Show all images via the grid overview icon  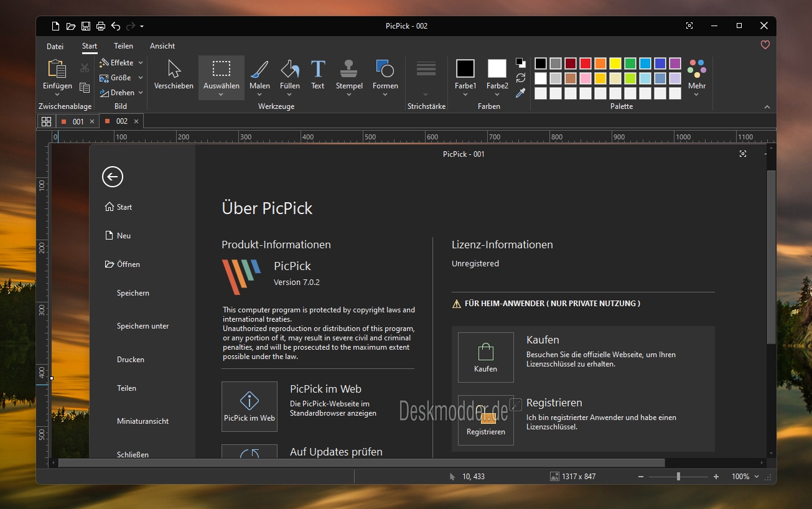click(46, 121)
